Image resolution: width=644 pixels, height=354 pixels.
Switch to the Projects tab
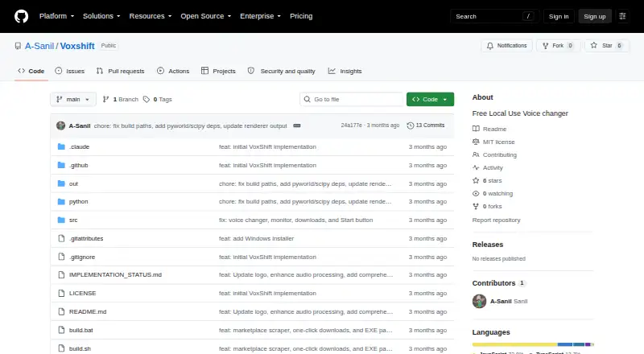coord(218,71)
